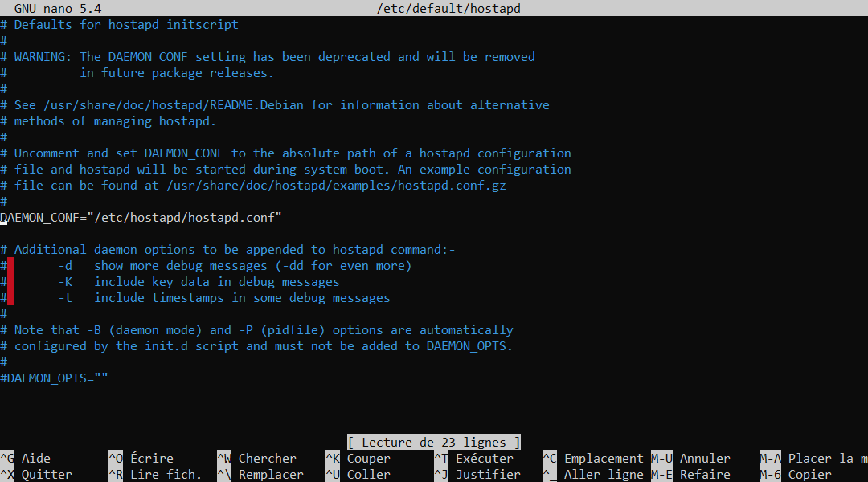Click the ^T Exécuter shortcut
This screenshot has width=868, height=482.
coord(473,459)
